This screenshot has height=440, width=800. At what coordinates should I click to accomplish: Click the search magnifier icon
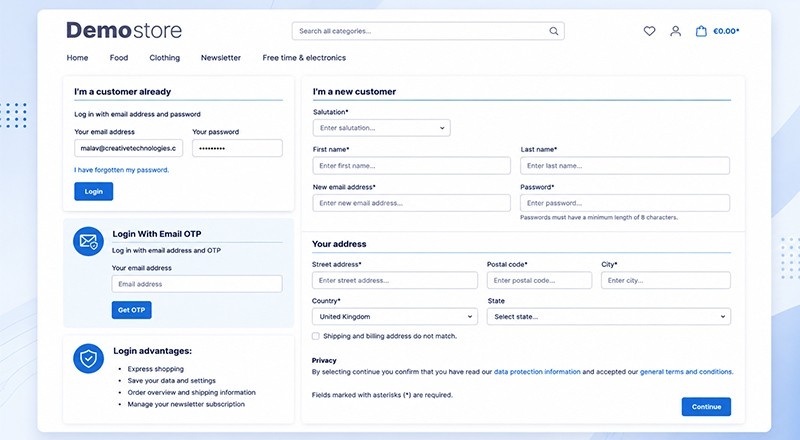[x=554, y=31]
